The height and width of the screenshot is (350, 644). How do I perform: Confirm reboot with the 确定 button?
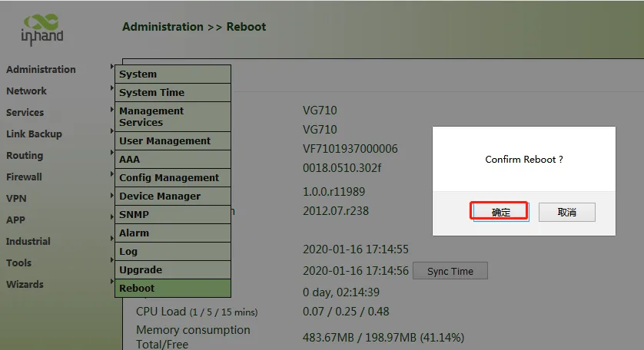[501, 212]
